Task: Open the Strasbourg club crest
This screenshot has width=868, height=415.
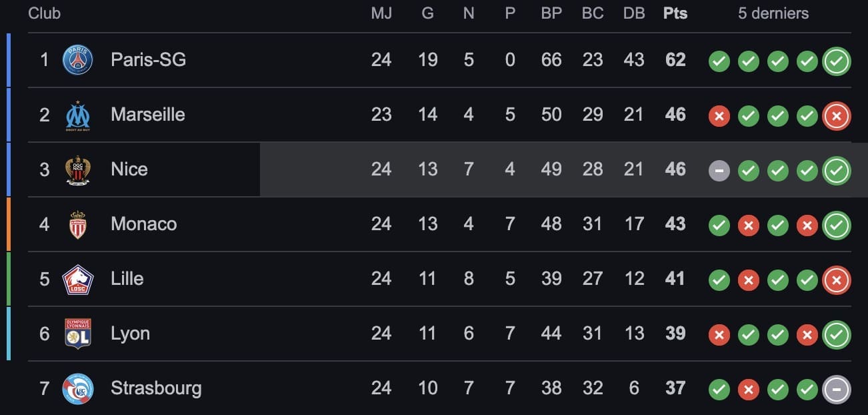Action: (x=78, y=388)
